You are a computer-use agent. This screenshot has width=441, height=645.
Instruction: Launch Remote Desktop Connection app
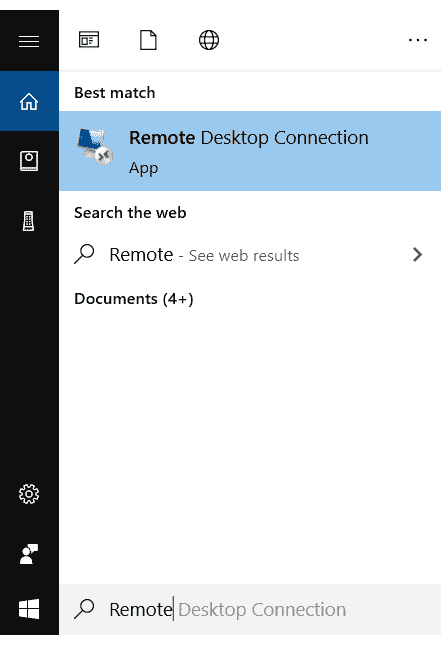[x=250, y=151]
